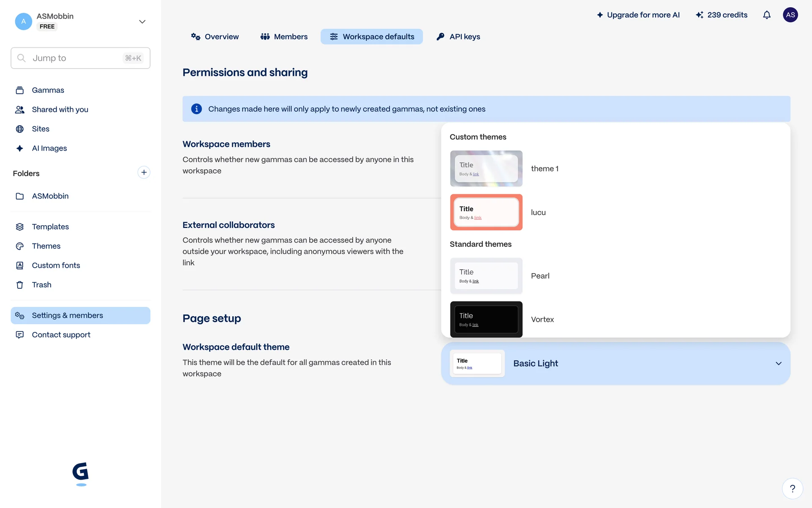Click the add folder plus icon

pyautogui.click(x=144, y=172)
